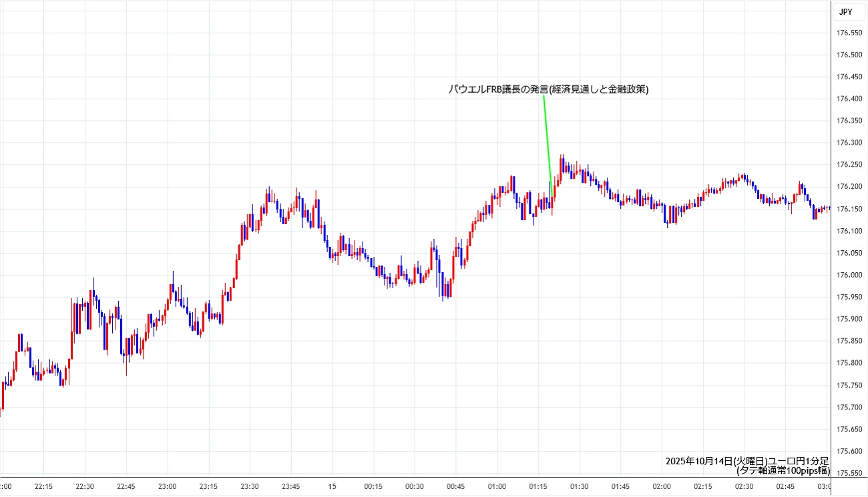This screenshot has height=497, width=868.
Task: Click the 01:15 time axis label
Action: click(x=538, y=487)
